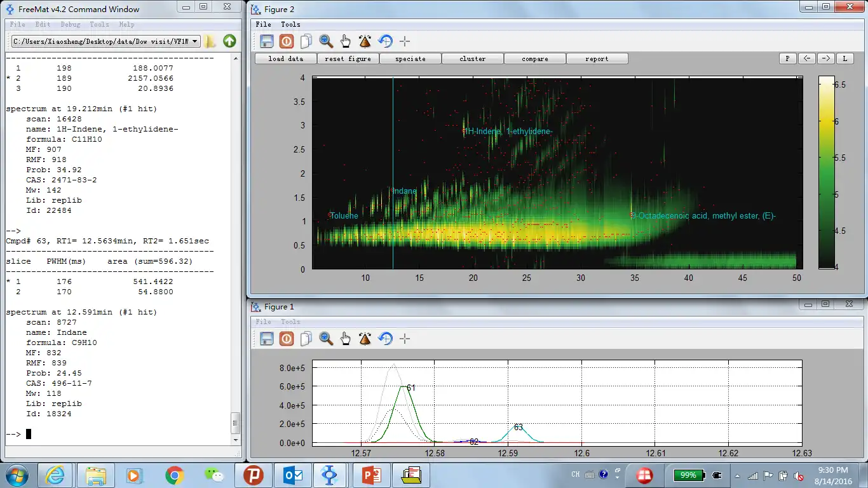Click the red power/close icon in Figure 2

click(287, 41)
